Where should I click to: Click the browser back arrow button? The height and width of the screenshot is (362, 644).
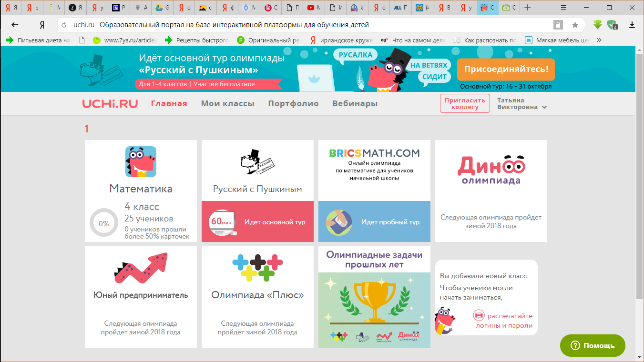click(15, 25)
